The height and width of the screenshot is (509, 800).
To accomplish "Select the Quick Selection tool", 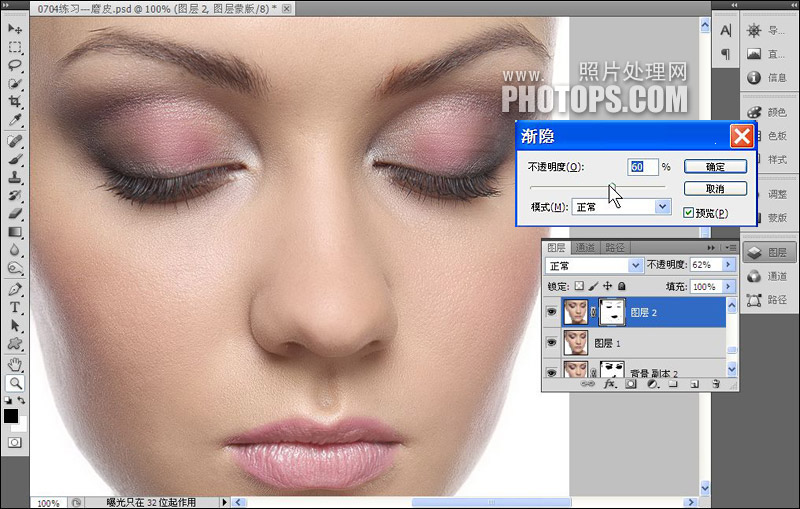I will point(15,84).
